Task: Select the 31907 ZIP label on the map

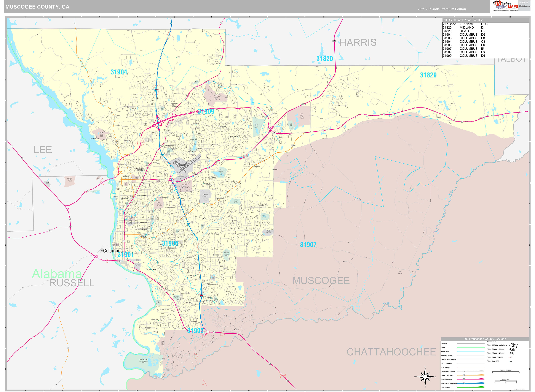Action: (308, 245)
